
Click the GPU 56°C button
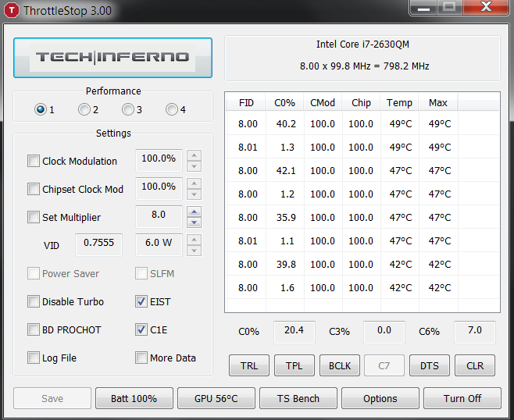(216, 398)
